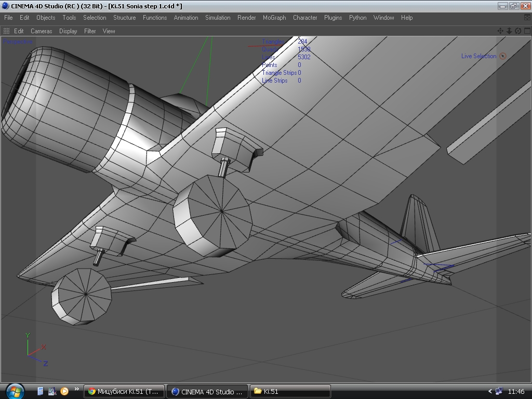The width and height of the screenshot is (532, 399).
Task: Click the viewport rotate camera icon
Action: 518,31
